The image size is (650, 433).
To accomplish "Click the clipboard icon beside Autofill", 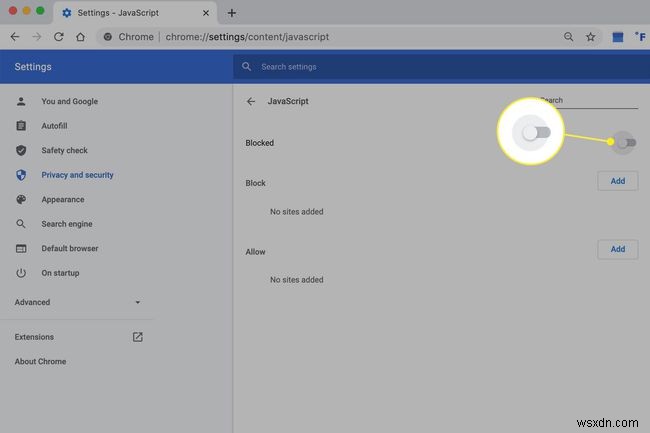I will point(21,126).
